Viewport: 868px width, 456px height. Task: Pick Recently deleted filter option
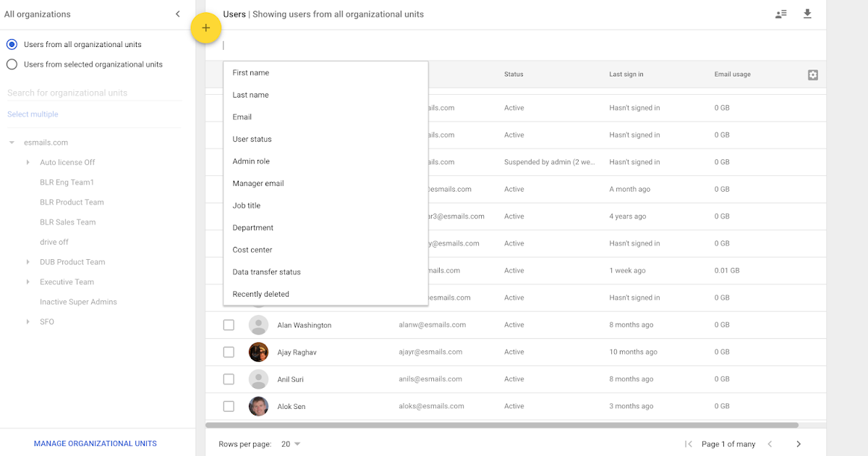click(x=260, y=294)
